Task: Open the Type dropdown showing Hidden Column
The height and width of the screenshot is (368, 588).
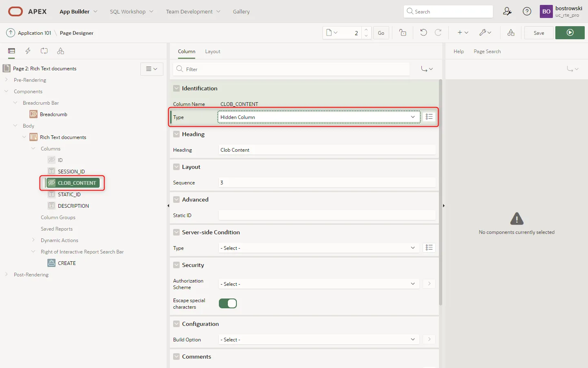Action: 318,117
